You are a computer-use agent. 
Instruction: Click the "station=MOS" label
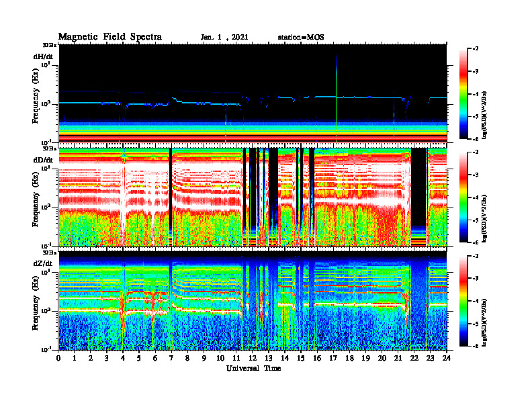point(301,38)
